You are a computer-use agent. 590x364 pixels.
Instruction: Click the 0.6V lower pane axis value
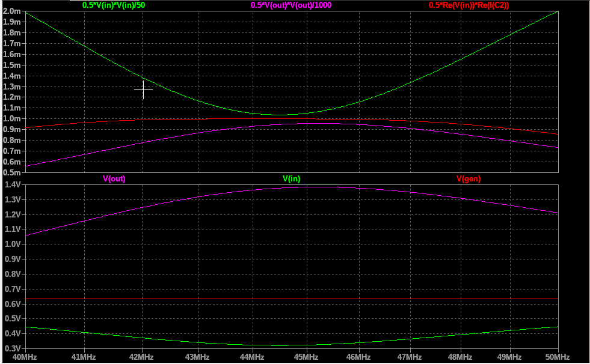click(x=13, y=304)
